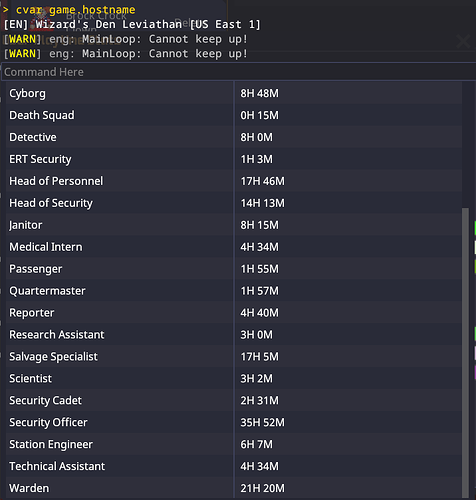Click the hostname console output line
476x500 pixels.
click(132, 24)
